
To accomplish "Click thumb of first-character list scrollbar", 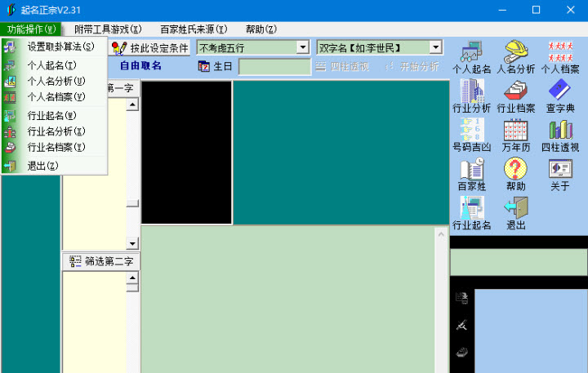I will pos(132,203).
